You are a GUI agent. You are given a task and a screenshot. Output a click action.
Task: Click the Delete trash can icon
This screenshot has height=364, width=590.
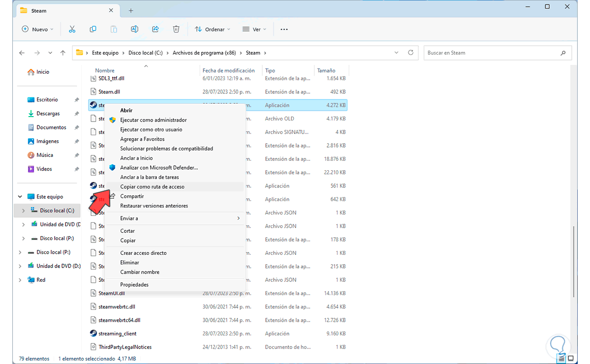pos(176,30)
